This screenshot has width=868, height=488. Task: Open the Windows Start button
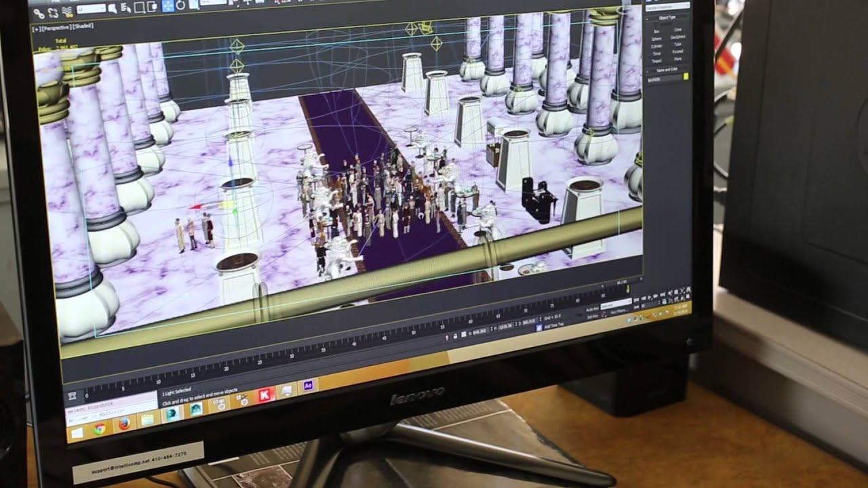77,433
